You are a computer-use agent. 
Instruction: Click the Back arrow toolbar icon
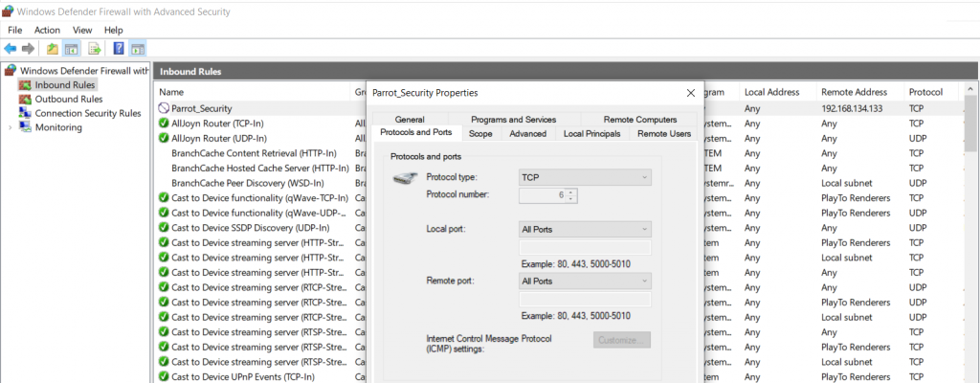click(x=10, y=49)
